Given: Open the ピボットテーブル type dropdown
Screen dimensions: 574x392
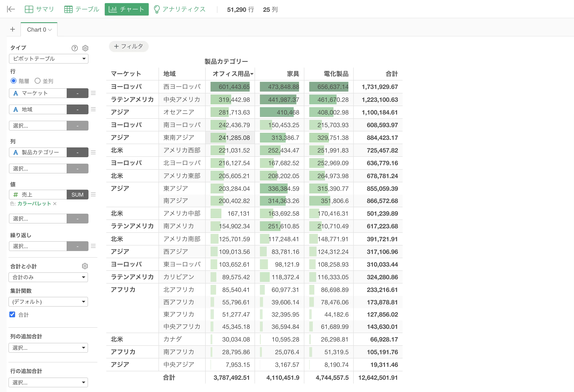Looking at the screenshot, I should point(49,58).
